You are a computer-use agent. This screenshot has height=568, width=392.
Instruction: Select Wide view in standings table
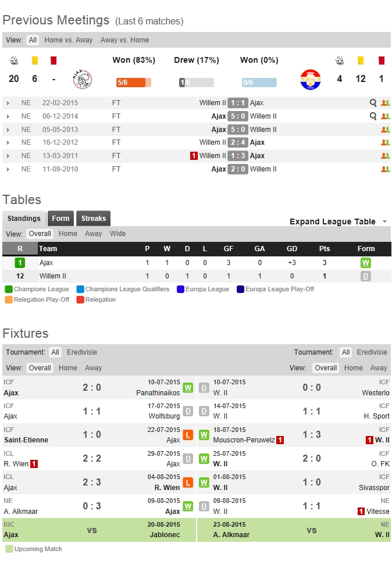[117, 234]
